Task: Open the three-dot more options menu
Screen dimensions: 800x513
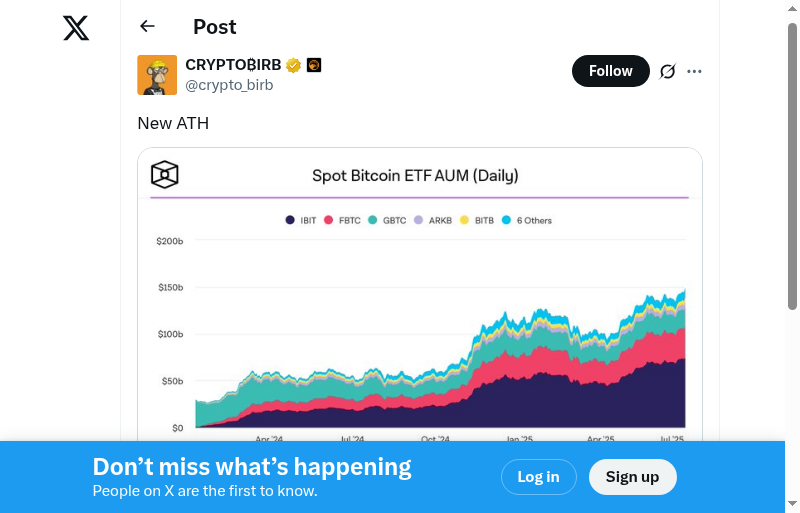Action: click(x=695, y=71)
